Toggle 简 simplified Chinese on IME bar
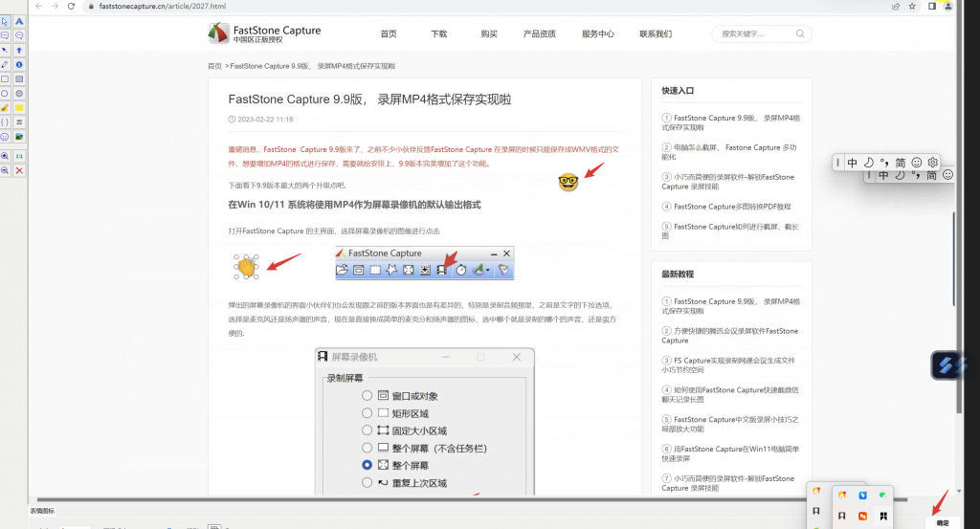 [901, 163]
